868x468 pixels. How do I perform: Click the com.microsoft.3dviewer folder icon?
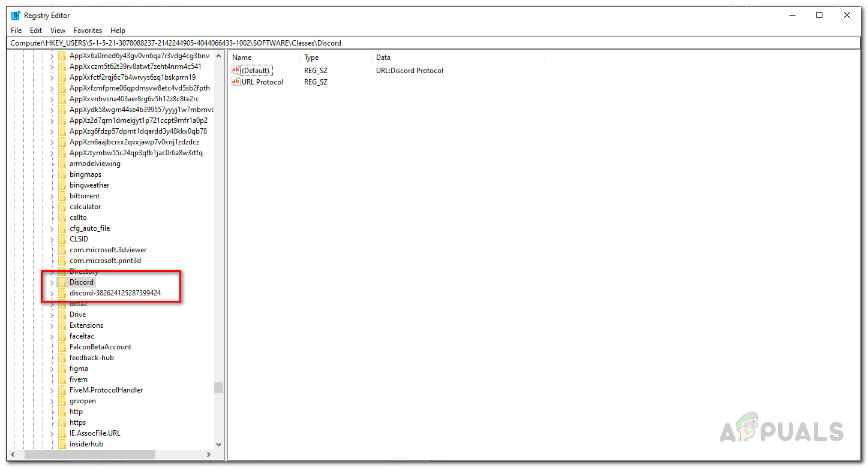(61, 250)
